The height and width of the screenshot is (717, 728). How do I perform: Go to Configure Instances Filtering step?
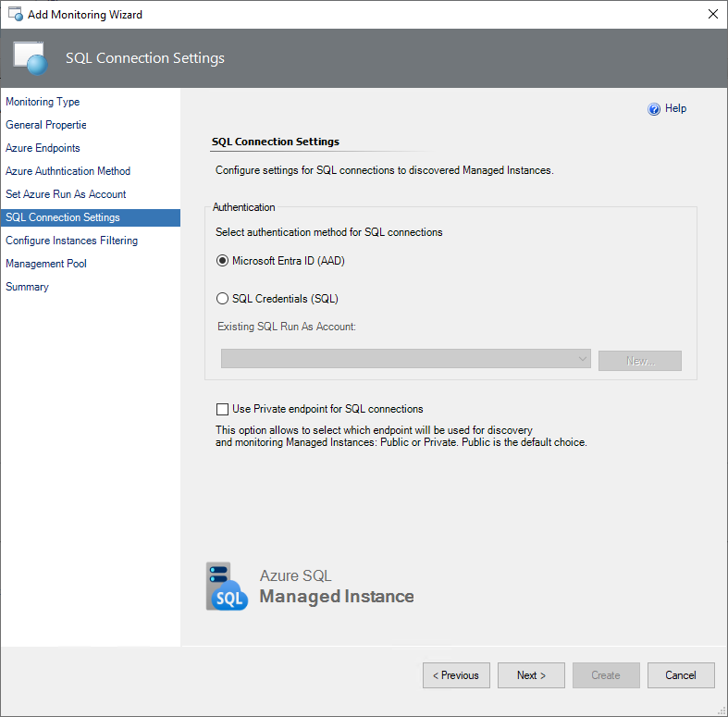coord(71,241)
